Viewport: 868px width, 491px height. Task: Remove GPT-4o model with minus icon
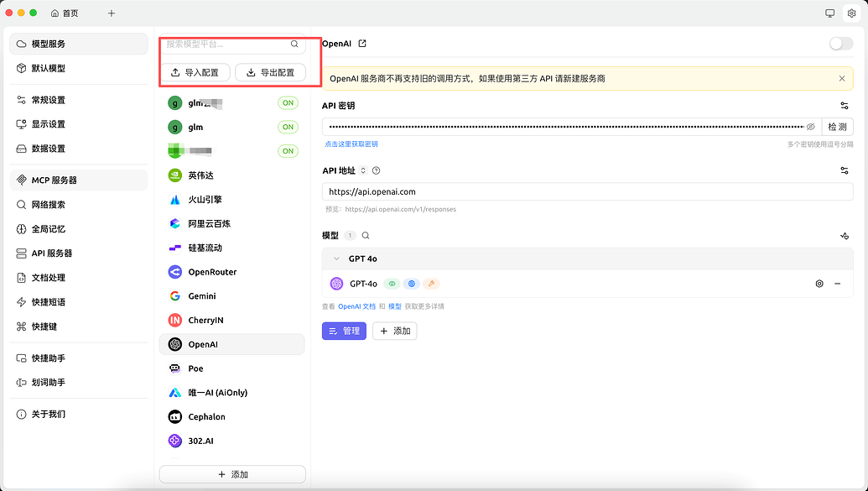(x=838, y=284)
